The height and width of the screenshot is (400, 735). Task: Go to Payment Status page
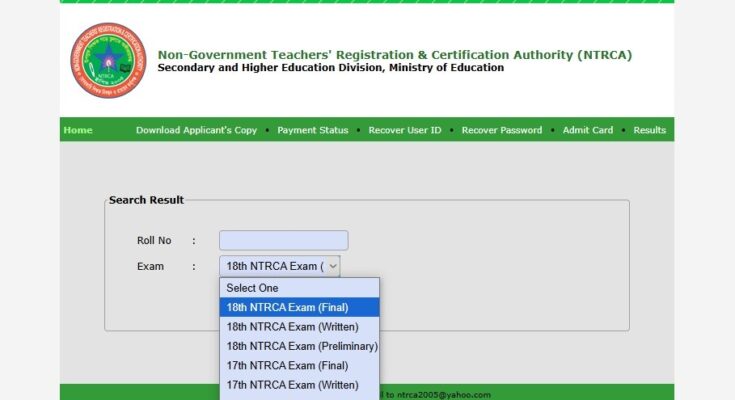313,130
